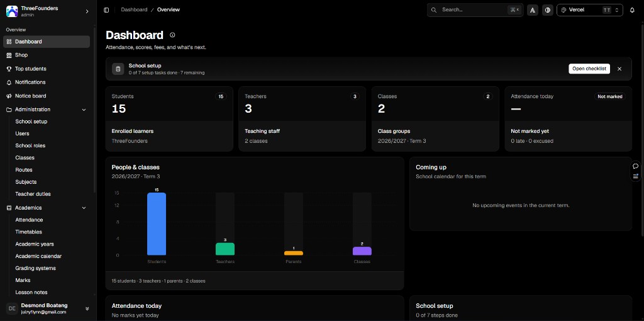Image resolution: width=644 pixels, height=321 pixels.
Task: Go to Top students page
Action: pyautogui.click(x=47, y=69)
